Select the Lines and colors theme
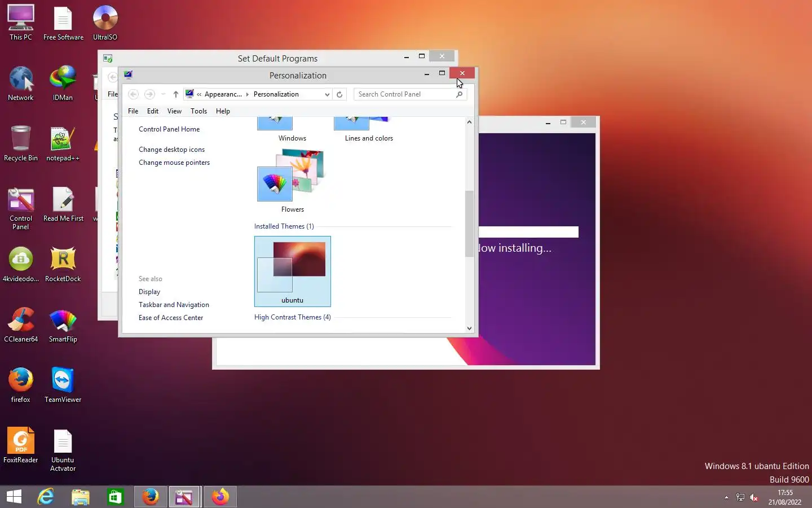The image size is (812, 508). pyautogui.click(x=369, y=130)
